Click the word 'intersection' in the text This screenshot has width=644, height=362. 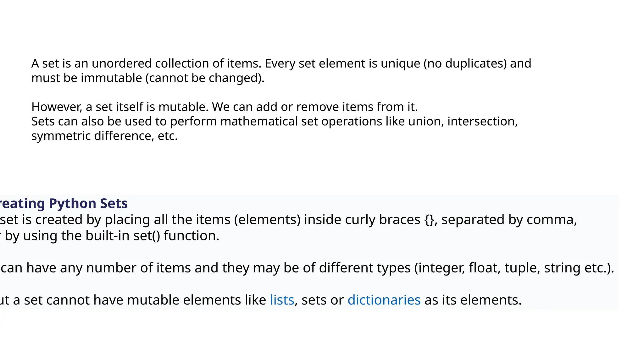pos(480,121)
